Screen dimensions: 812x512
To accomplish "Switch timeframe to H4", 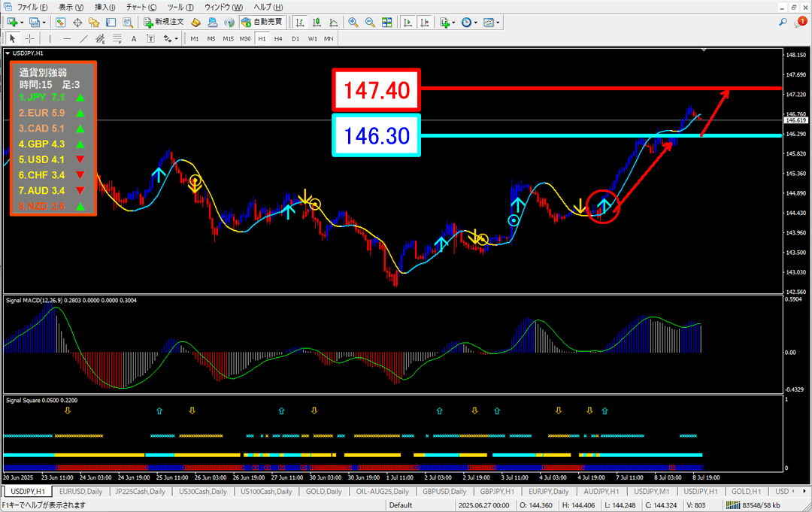I will pyautogui.click(x=279, y=38).
